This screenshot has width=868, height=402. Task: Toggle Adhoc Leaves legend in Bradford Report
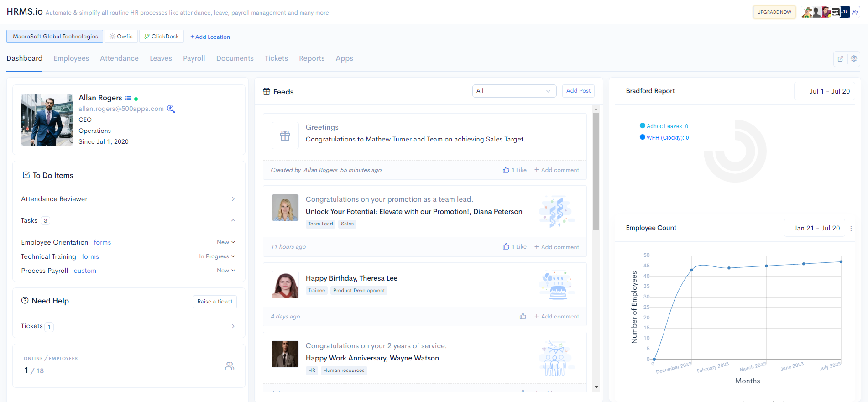pyautogui.click(x=664, y=126)
